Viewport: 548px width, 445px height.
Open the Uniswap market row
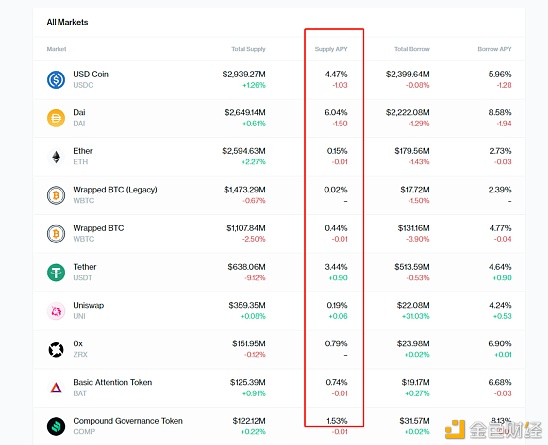[279, 311]
